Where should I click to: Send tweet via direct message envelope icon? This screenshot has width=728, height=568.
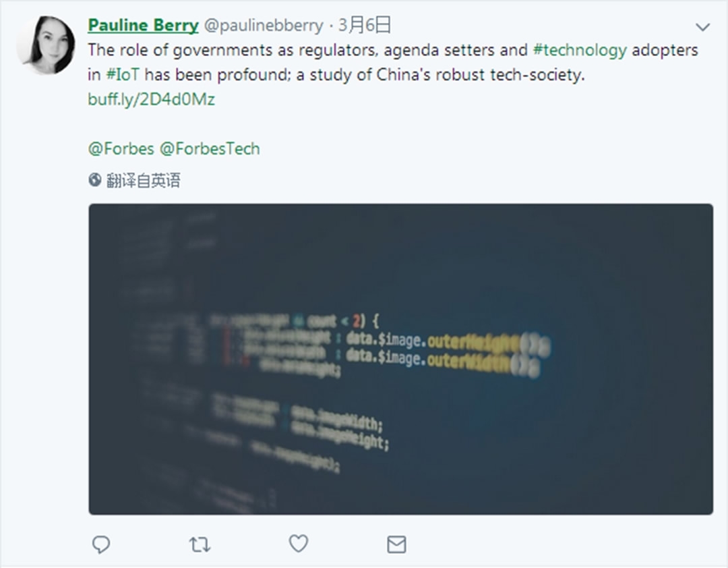coord(396,544)
